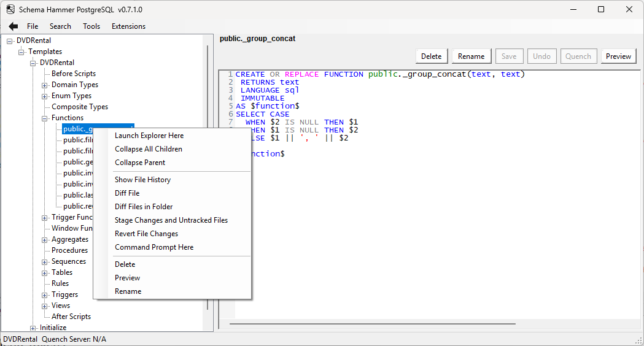Select Before Scripts tree item
This screenshot has height=346, width=644.
pos(74,74)
